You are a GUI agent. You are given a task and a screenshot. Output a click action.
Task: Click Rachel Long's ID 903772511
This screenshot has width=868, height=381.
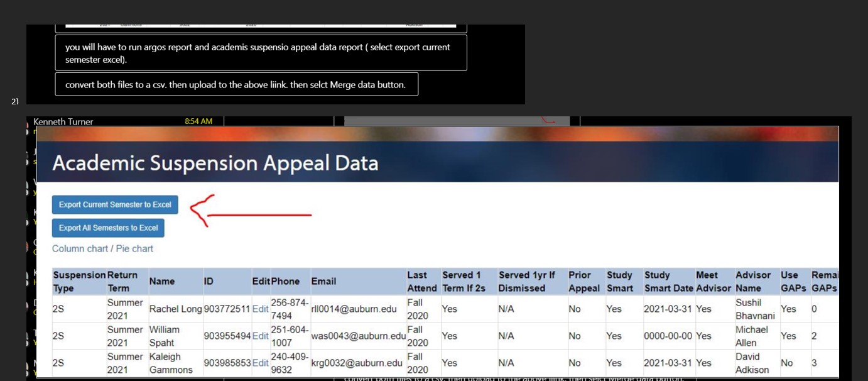pos(227,309)
